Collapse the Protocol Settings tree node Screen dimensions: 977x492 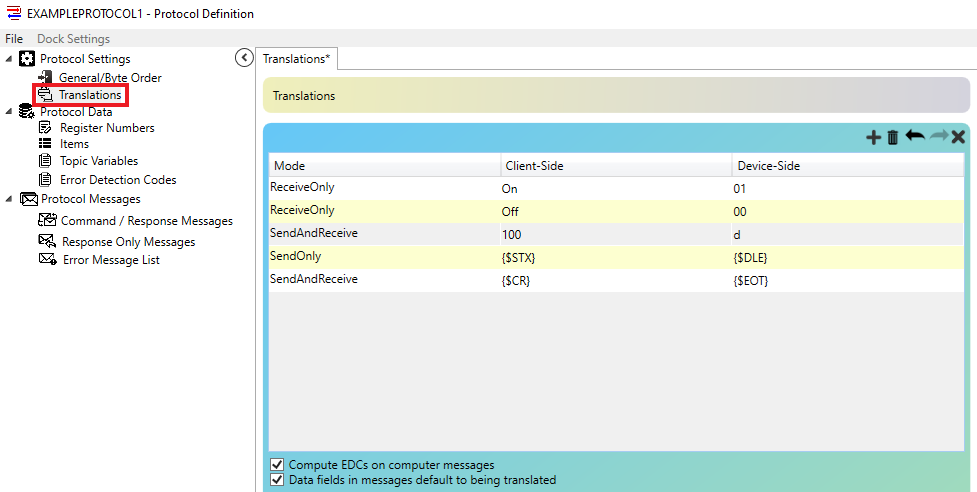(9, 59)
